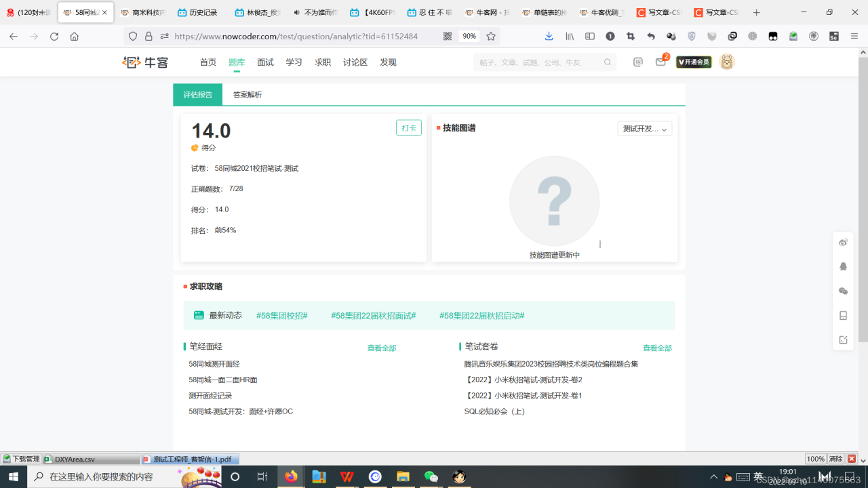Open the WeChat share icon

coord(843,291)
